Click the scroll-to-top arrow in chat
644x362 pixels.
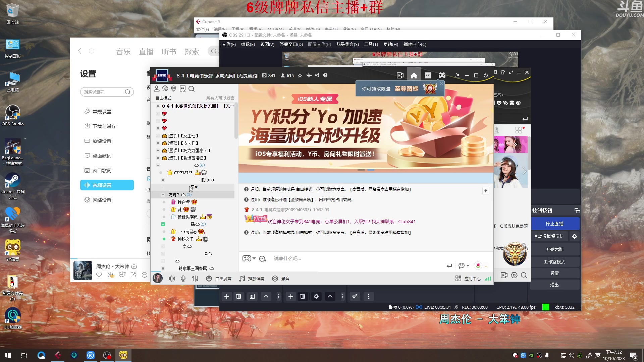[486, 191]
